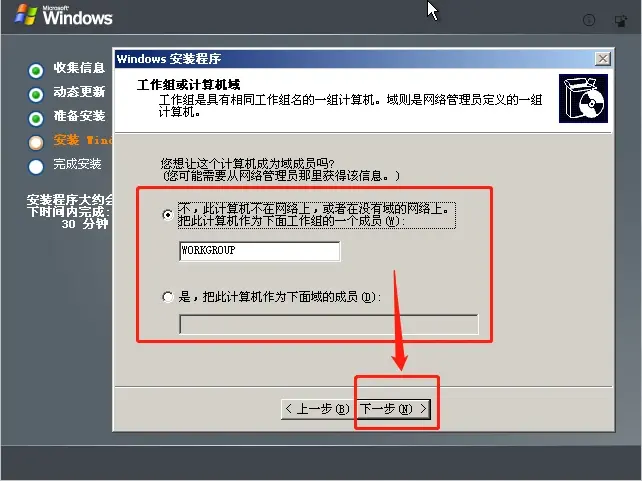Click the 30 分钟 remaining time text

pyautogui.click(x=85, y=224)
